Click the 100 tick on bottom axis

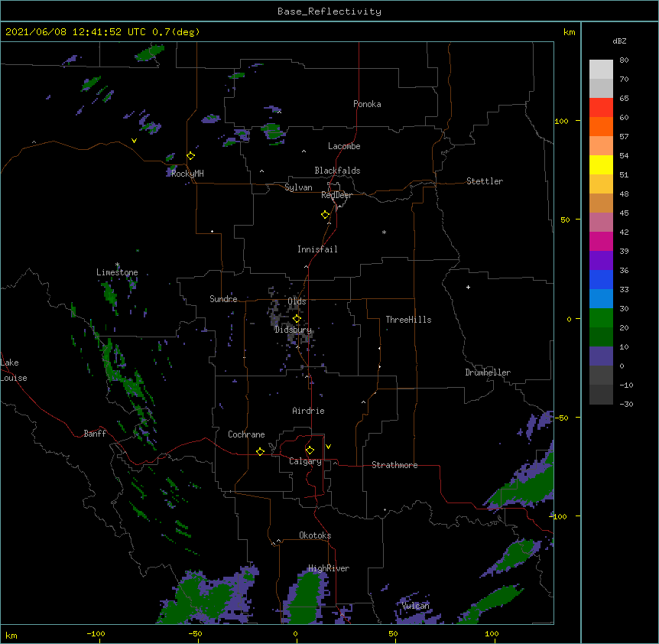coord(492,633)
